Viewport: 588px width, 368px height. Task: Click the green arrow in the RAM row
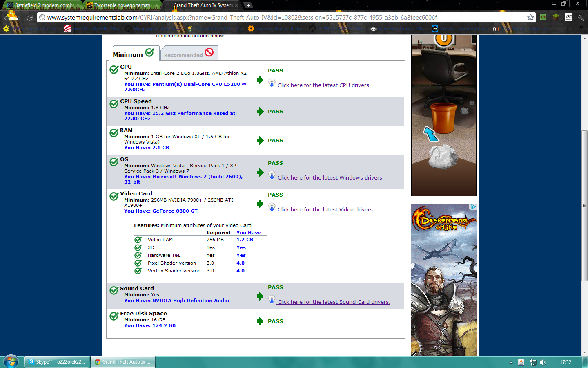pos(261,141)
